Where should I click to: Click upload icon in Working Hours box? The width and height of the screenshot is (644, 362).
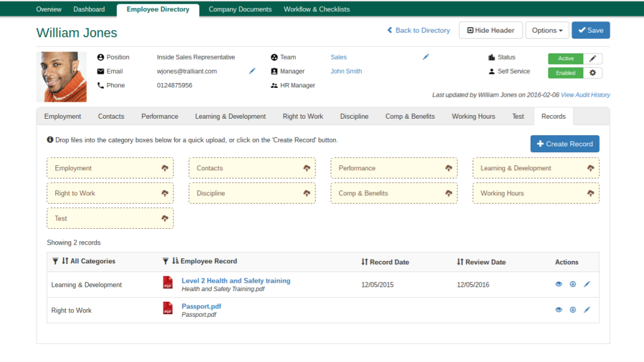coord(591,194)
